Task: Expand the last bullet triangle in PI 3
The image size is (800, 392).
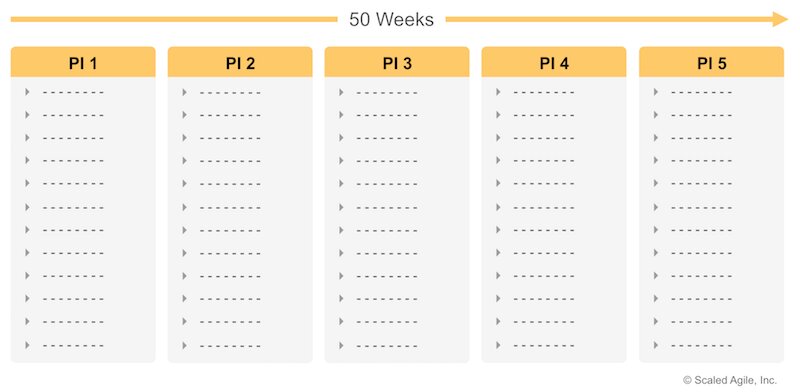Action: tap(341, 345)
